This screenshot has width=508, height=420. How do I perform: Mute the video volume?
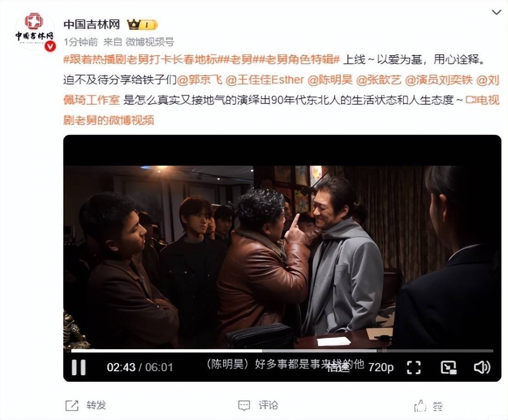pos(482,368)
